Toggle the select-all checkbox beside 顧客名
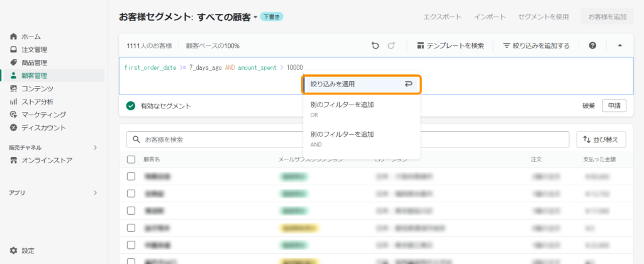 click(x=131, y=159)
